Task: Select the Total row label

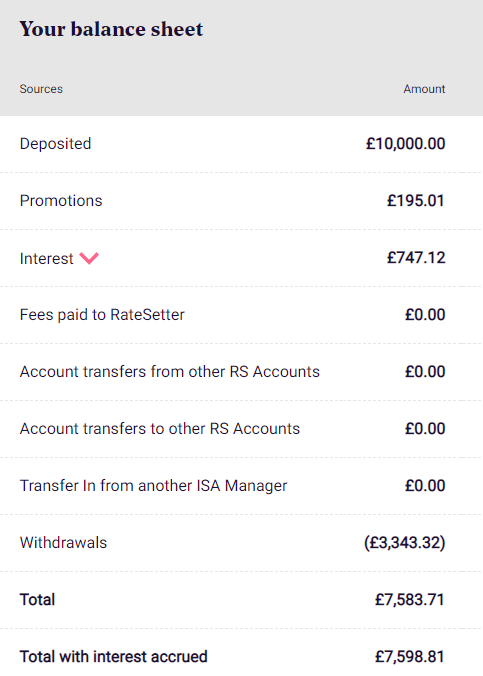Action: (x=38, y=599)
